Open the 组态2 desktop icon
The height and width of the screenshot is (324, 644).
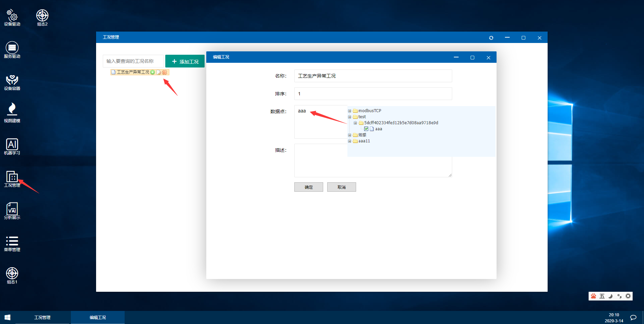click(42, 17)
